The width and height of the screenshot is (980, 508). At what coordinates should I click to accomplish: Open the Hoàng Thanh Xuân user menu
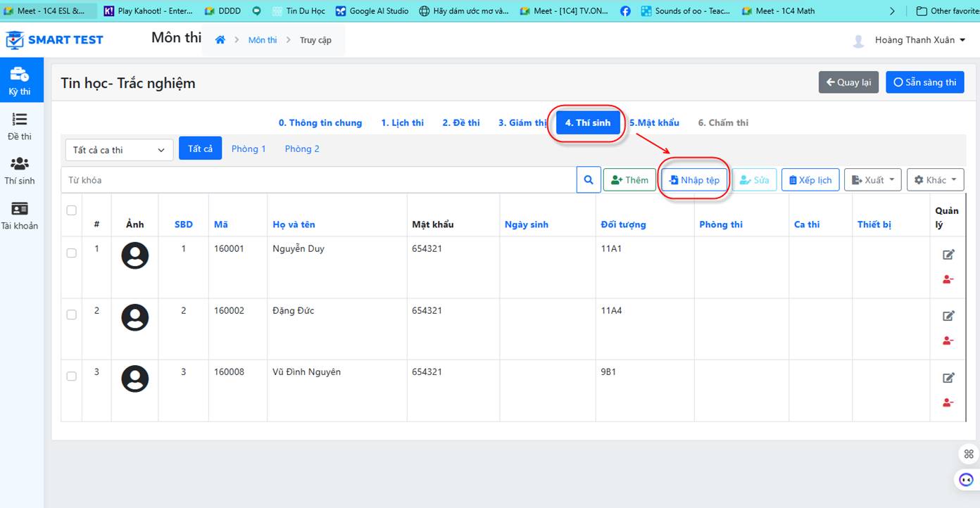pos(919,40)
